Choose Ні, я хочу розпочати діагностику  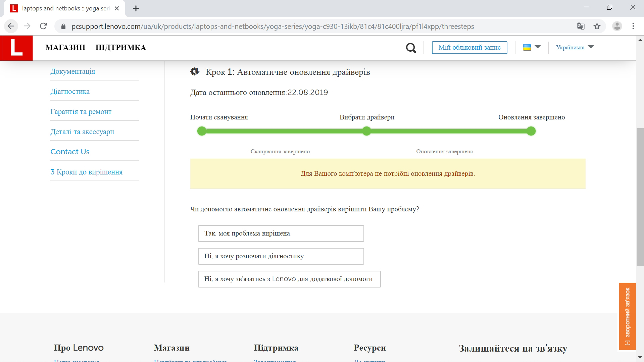281,256
